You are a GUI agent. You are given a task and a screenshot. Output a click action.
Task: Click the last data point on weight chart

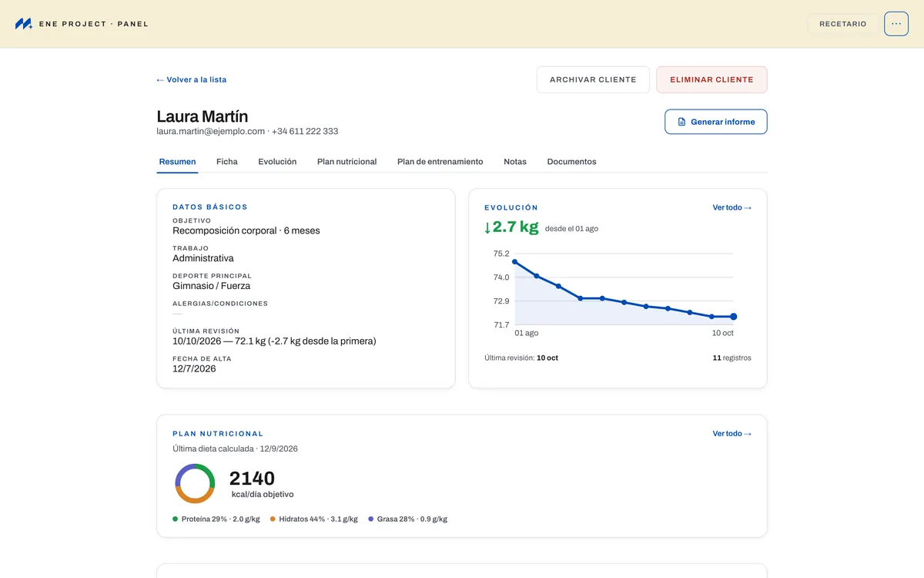733,317
